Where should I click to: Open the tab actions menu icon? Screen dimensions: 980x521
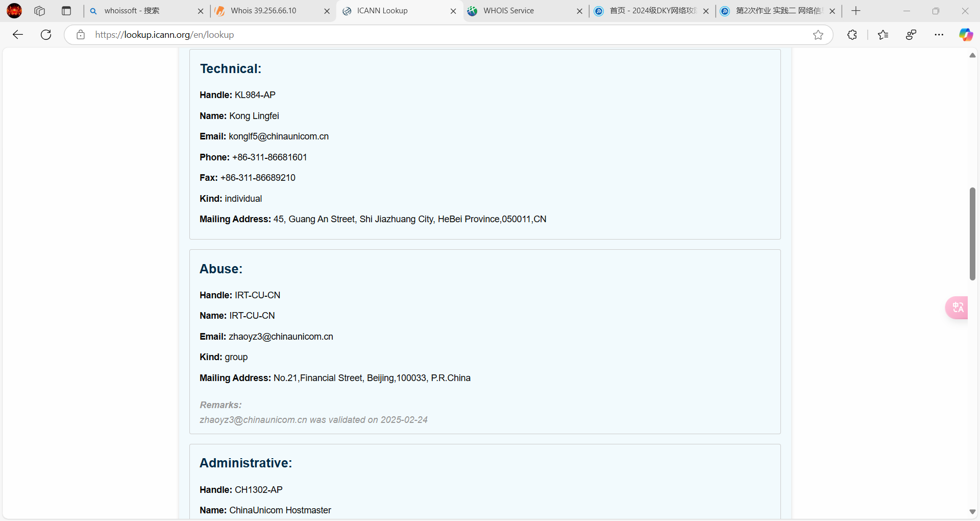pyautogui.click(x=66, y=11)
